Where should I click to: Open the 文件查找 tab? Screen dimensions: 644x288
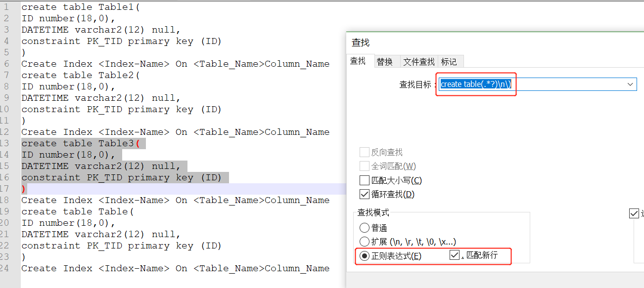pyautogui.click(x=418, y=61)
